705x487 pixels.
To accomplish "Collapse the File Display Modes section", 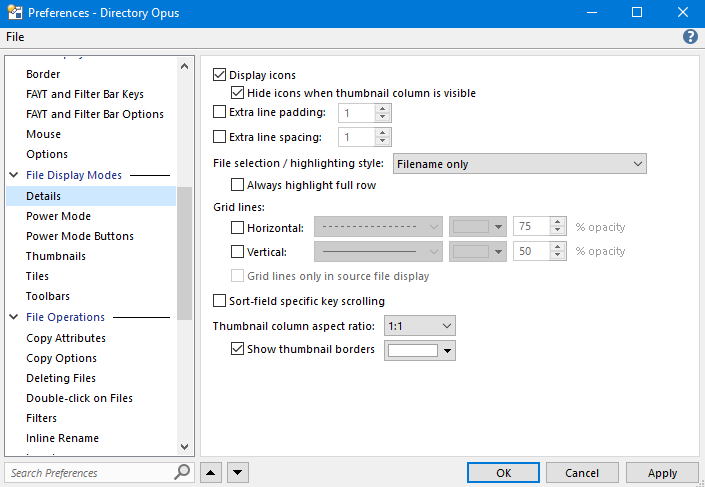I will [14, 175].
